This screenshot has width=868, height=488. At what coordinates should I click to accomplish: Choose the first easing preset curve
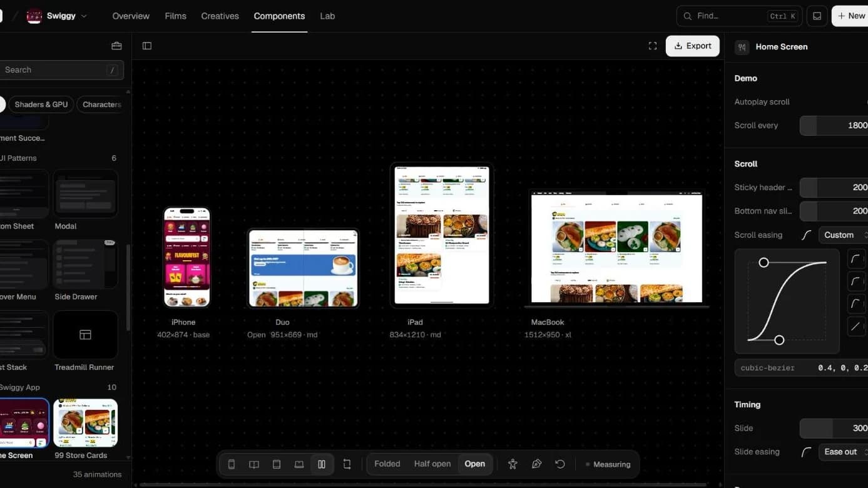click(856, 258)
